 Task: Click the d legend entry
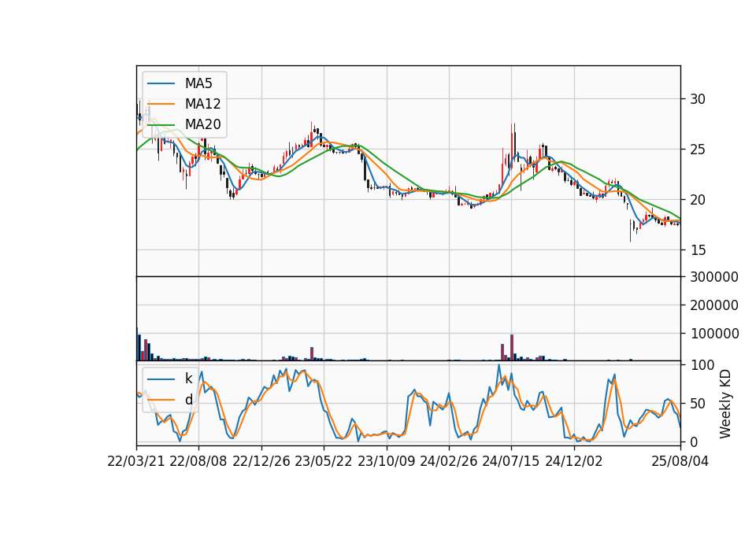188,400
